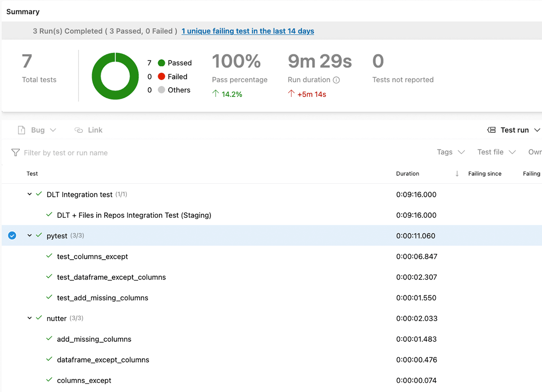The height and width of the screenshot is (392, 542).
Task: Click the Run duration info icon
Action: point(336,80)
